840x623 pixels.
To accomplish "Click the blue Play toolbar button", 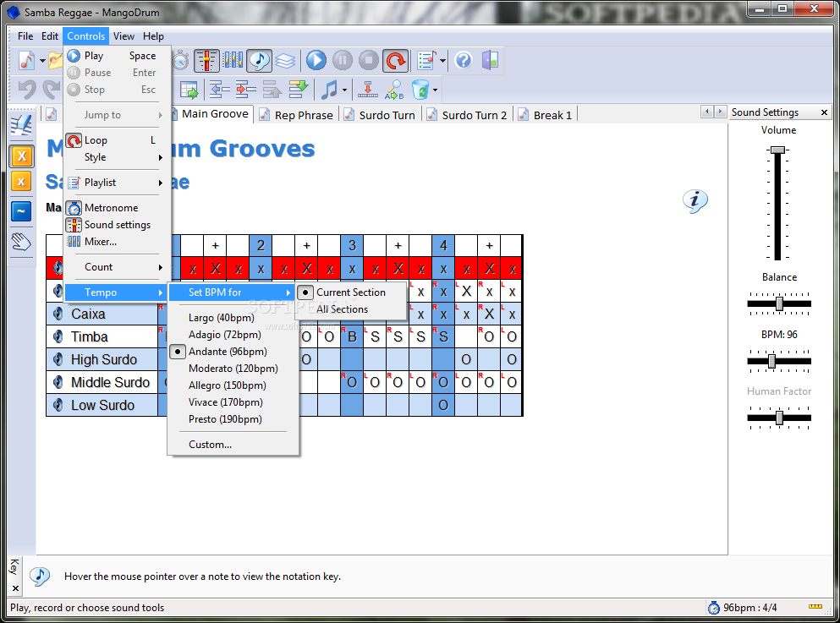I will click(316, 60).
